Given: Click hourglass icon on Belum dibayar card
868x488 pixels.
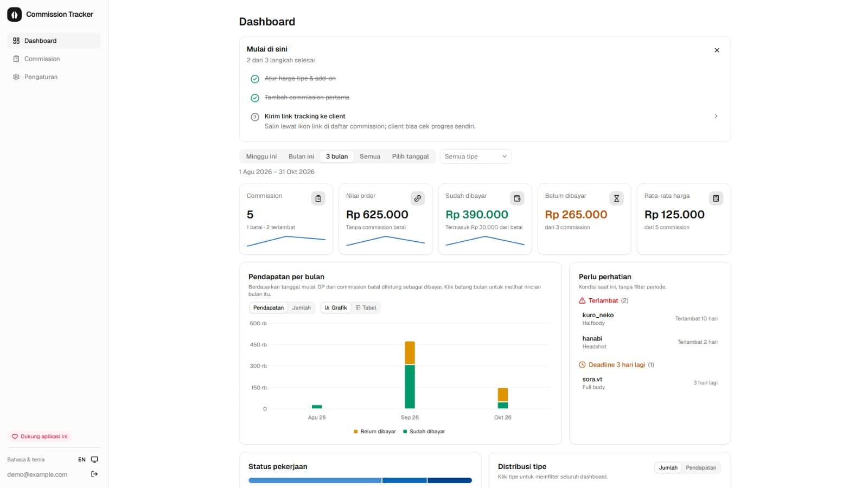Looking at the screenshot, I should pos(616,198).
